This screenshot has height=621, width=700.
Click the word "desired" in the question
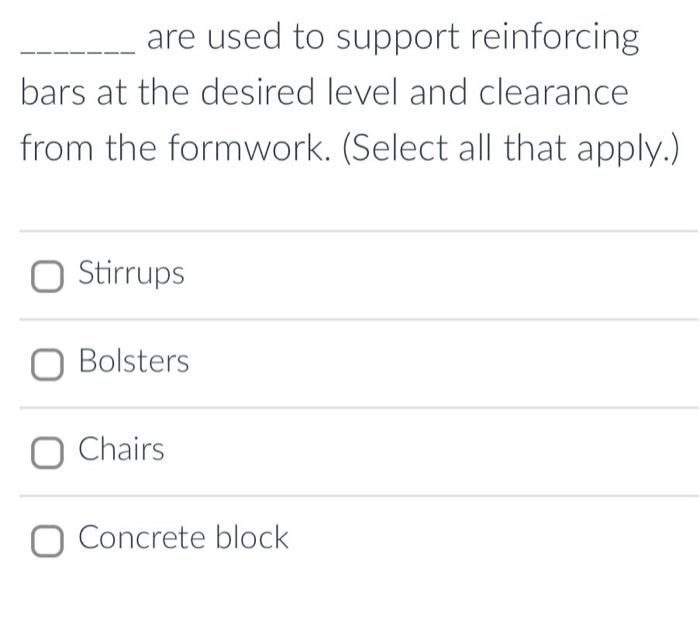pyautogui.click(x=258, y=92)
